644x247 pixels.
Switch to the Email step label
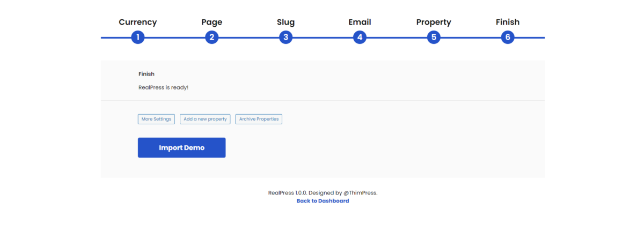[x=360, y=22]
